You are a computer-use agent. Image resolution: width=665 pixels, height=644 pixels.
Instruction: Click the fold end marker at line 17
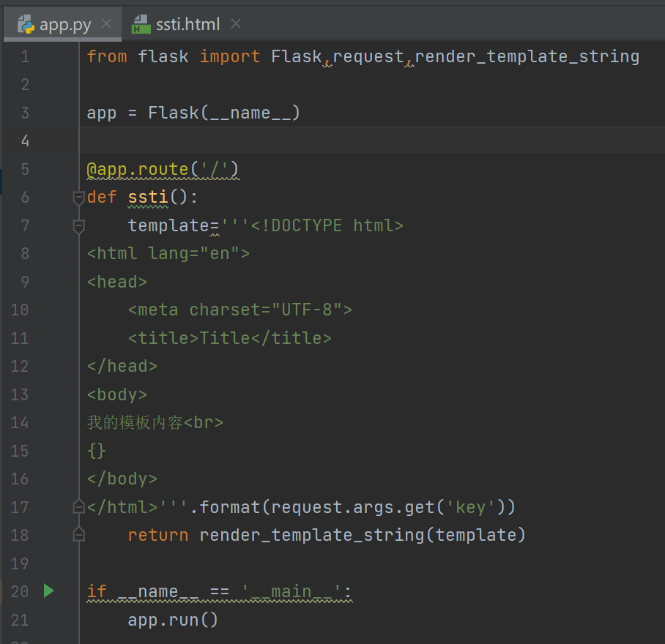pos(78,506)
